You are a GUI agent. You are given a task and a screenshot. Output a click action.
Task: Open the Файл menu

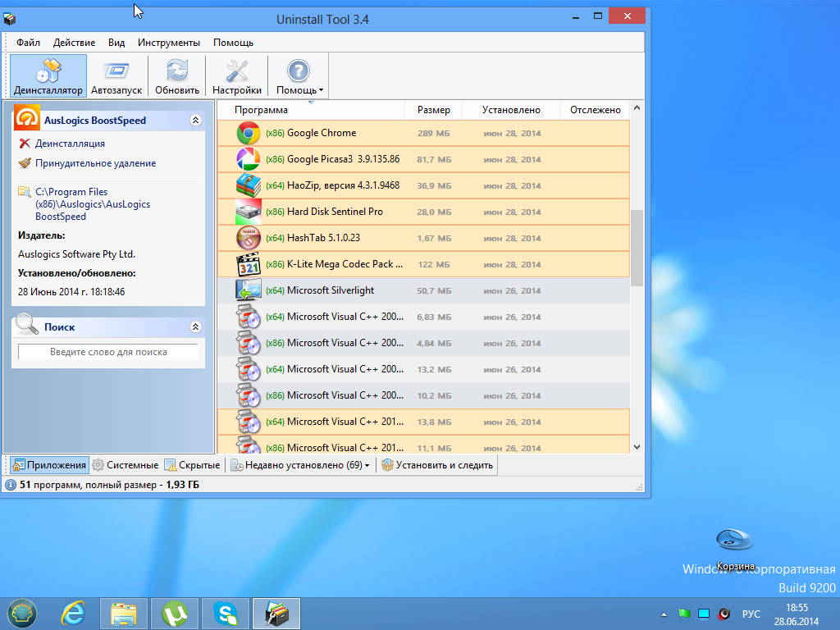[28, 43]
